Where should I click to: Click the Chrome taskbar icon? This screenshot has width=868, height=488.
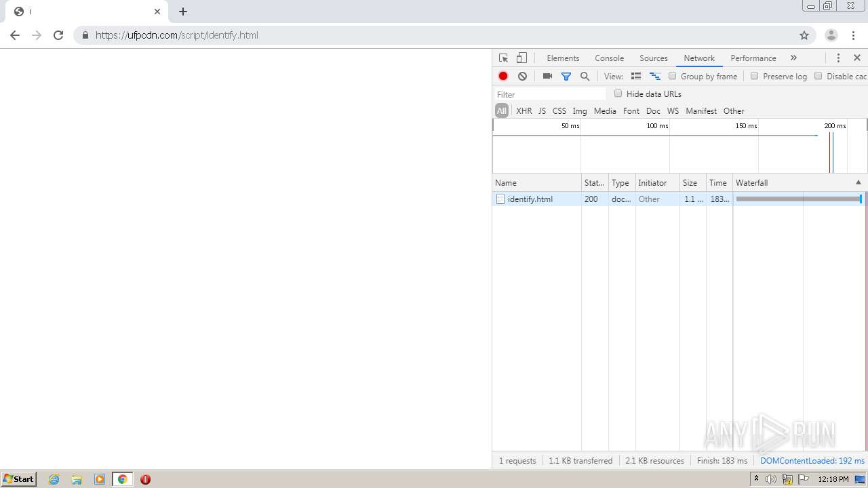pyautogui.click(x=122, y=479)
